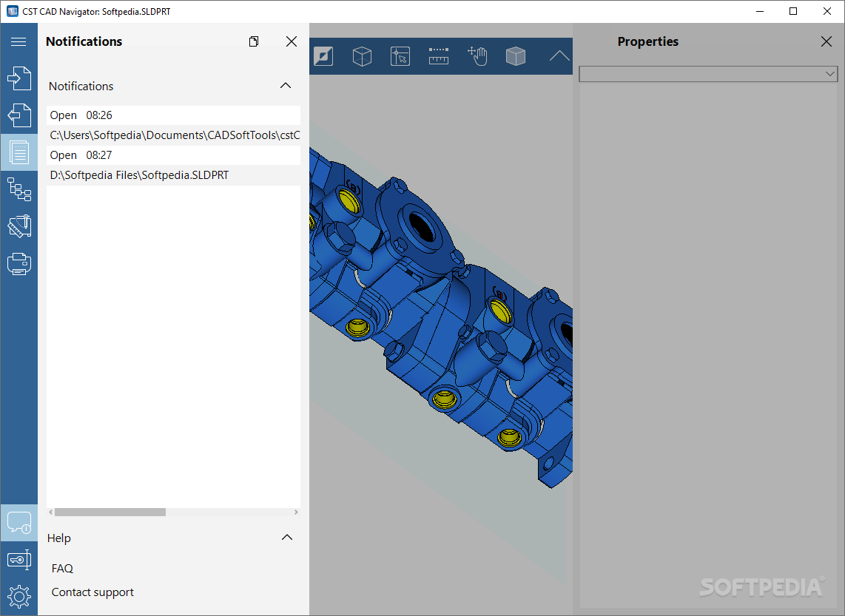This screenshot has width=845, height=616.
Task: Click the C:\Users\Softpedia\Documents path entry
Action: coord(173,135)
